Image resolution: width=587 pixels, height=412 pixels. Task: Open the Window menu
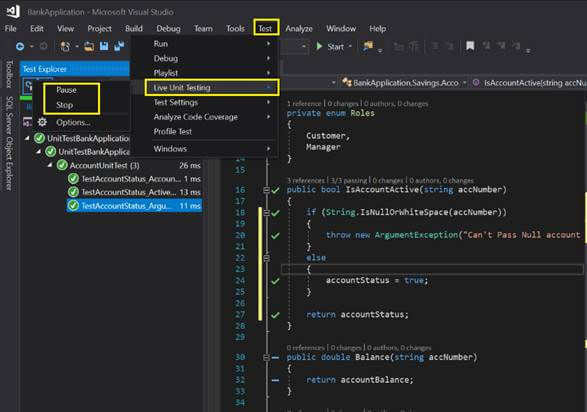point(341,28)
